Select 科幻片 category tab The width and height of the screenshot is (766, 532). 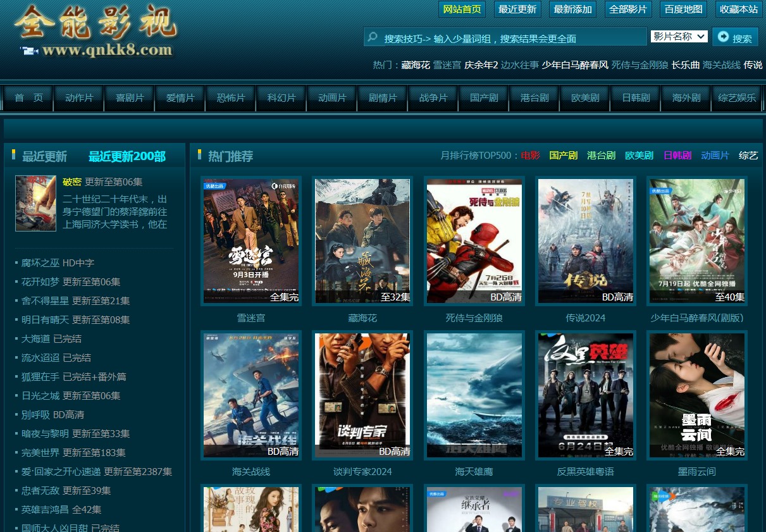pyautogui.click(x=281, y=98)
